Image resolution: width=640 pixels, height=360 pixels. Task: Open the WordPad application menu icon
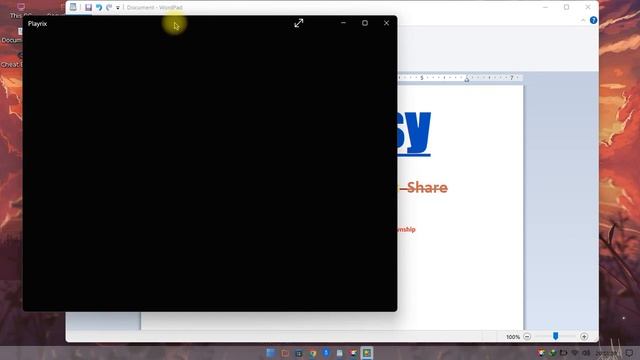coord(73,7)
